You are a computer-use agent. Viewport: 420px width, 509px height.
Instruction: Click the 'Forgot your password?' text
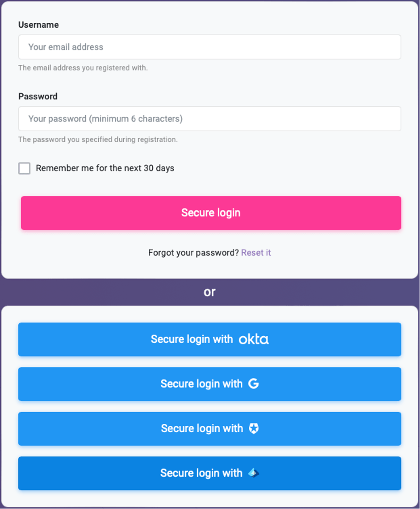point(193,253)
